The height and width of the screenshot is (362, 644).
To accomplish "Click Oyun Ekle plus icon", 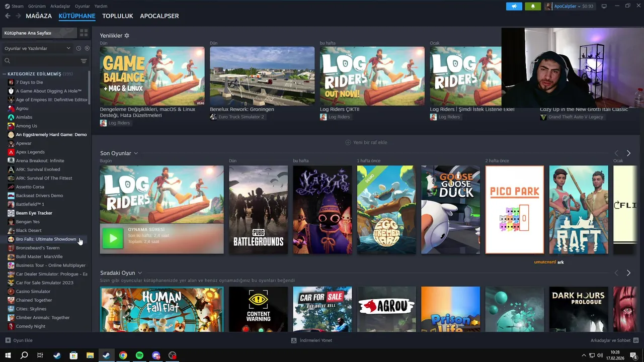I will (x=8, y=340).
